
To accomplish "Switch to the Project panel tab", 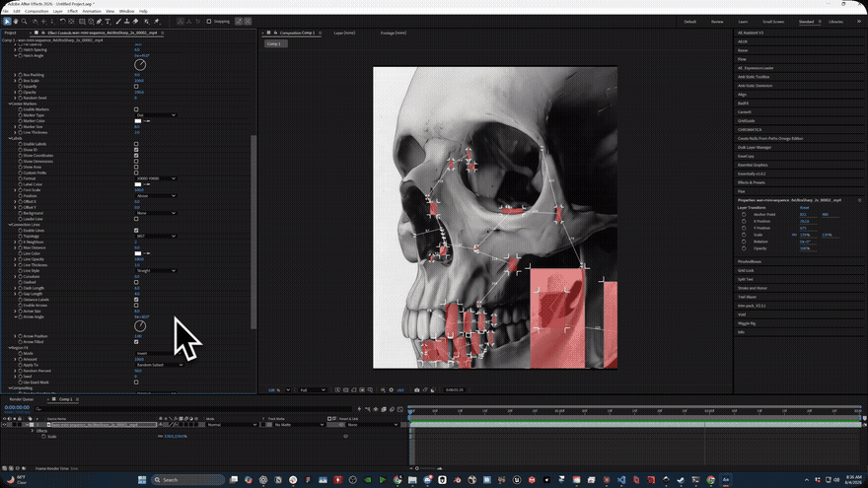I will [x=11, y=33].
